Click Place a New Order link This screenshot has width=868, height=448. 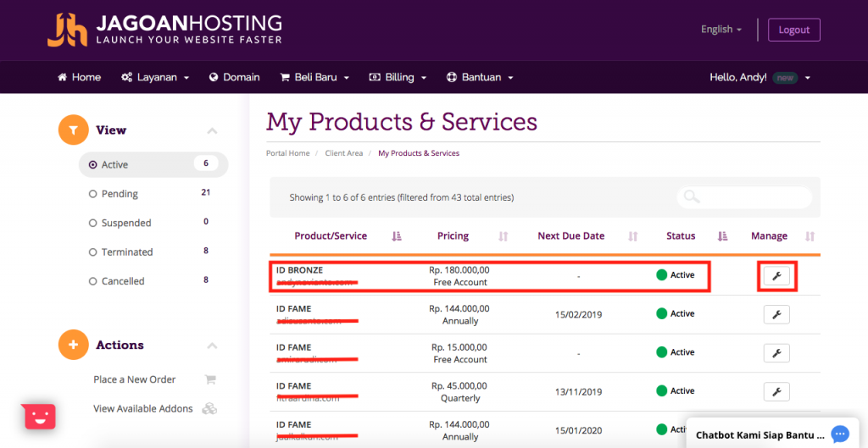[x=135, y=379]
